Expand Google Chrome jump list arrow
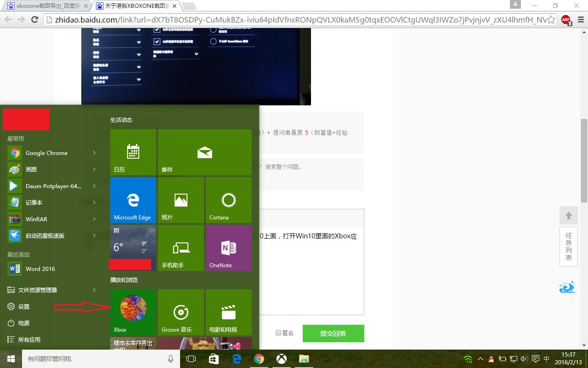Screen dimensions: 588x368 (x=94, y=153)
